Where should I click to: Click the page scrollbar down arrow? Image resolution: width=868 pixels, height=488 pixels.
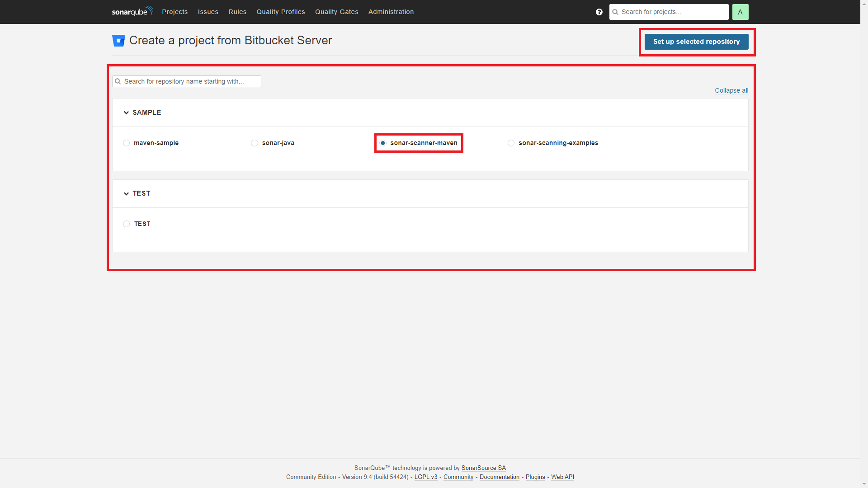tap(864, 484)
